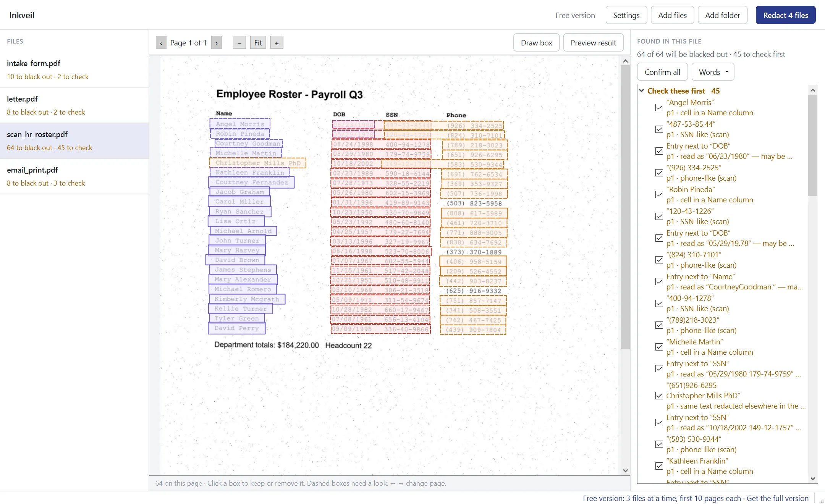Click findings list scroll up arrow
Image resolution: width=825 pixels, height=504 pixels.
click(x=813, y=90)
